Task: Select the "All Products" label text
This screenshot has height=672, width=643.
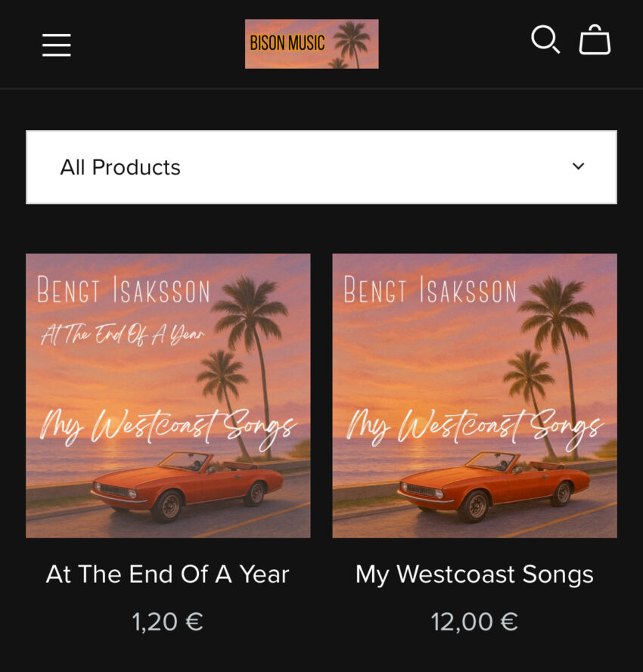Action: tap(120, 167)
